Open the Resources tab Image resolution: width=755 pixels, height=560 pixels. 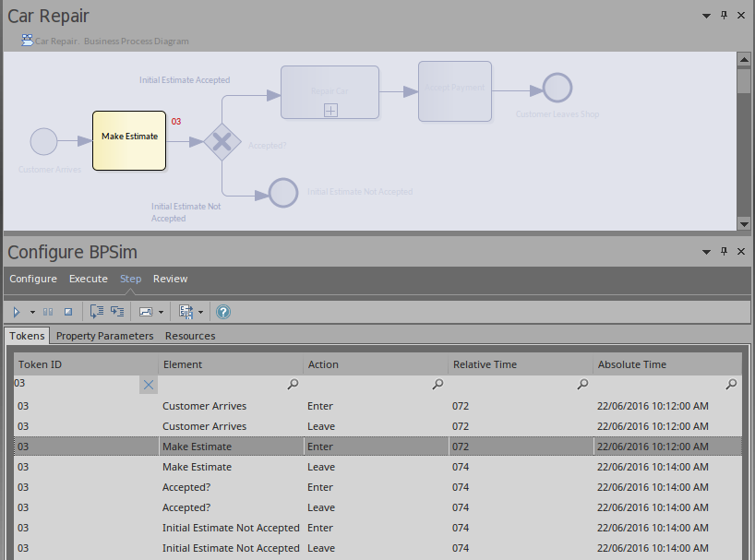190,336
